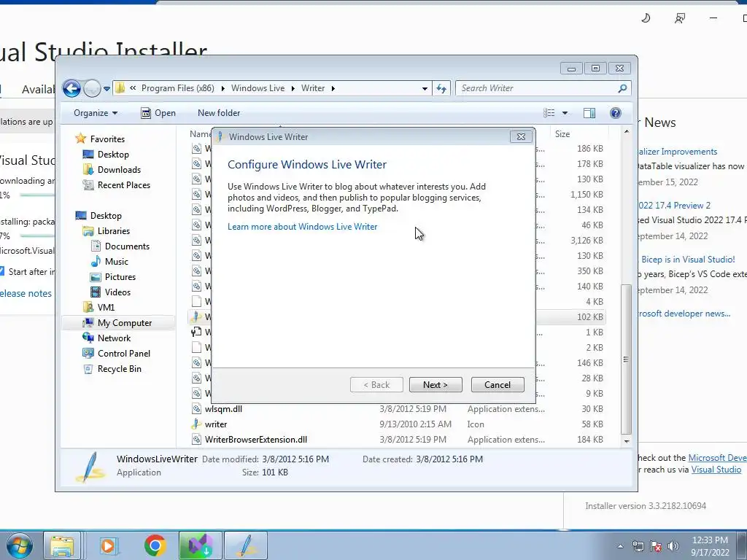Cancel the Windows Live Writer setup

point(498,385)
